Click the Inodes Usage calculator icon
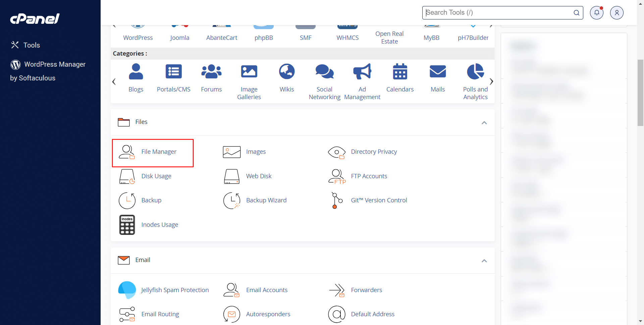 click(x=127, y=225)
